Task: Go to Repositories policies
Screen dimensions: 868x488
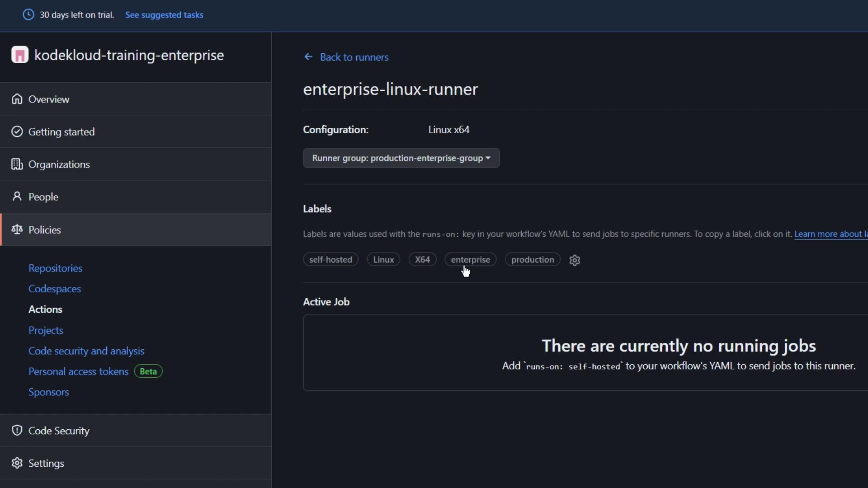Action: coord(55,268)
